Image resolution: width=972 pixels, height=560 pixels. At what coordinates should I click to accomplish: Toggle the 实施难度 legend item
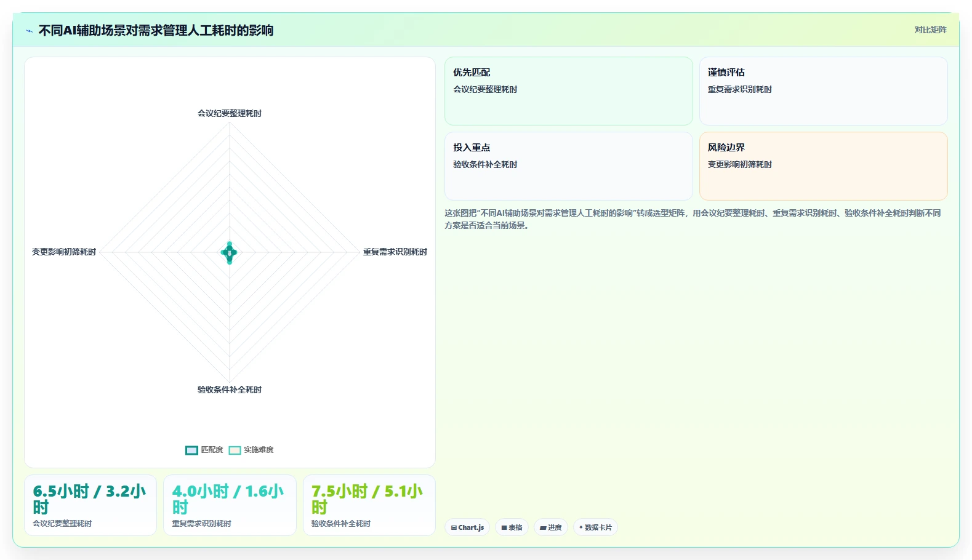point(251,450)
